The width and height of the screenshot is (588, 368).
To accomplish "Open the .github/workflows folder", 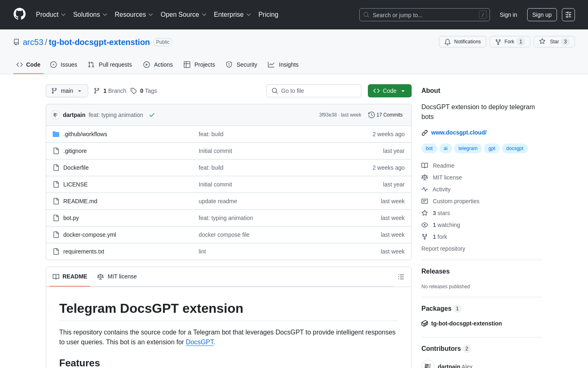I will coord(85,134).
